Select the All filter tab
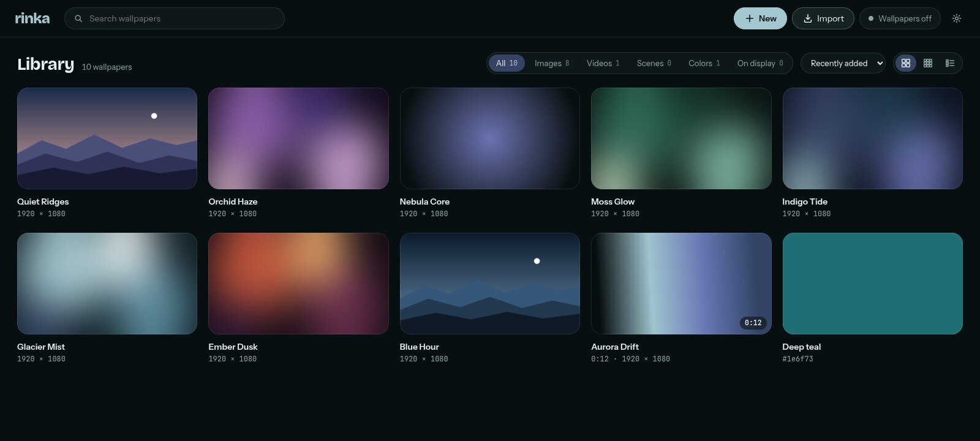 (507, 63)
